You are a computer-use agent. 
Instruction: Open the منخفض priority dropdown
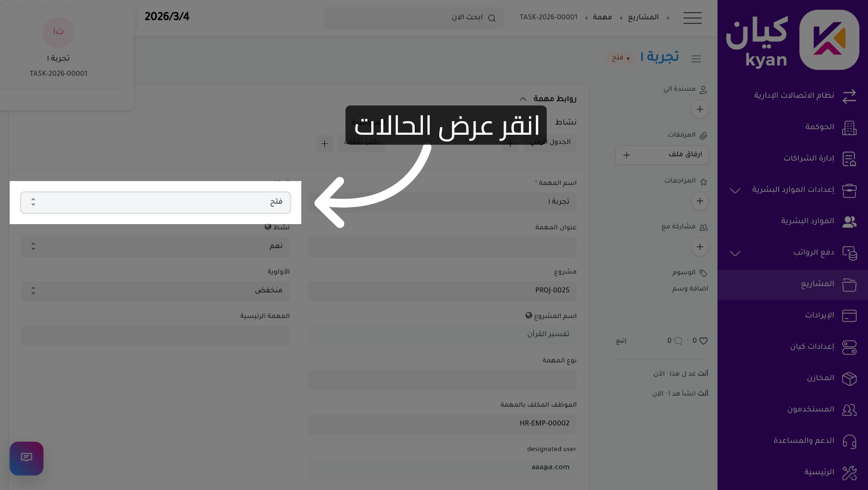pyautogui.click(x=155, y=291)
